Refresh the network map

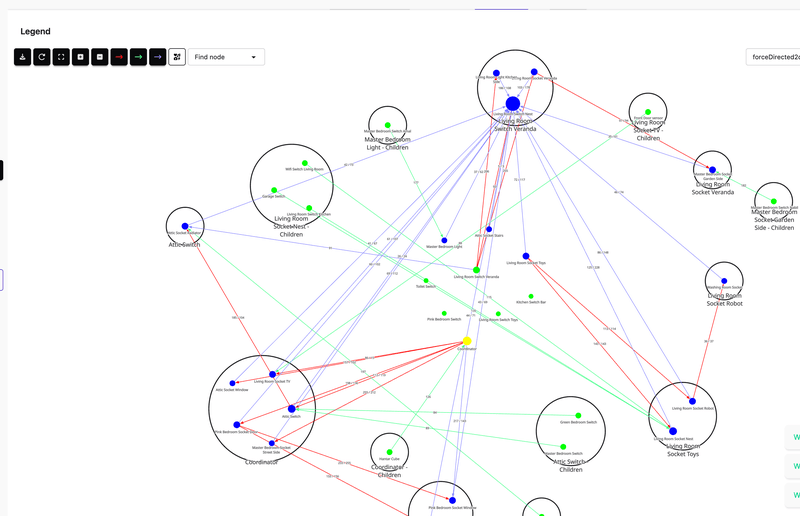42,57
